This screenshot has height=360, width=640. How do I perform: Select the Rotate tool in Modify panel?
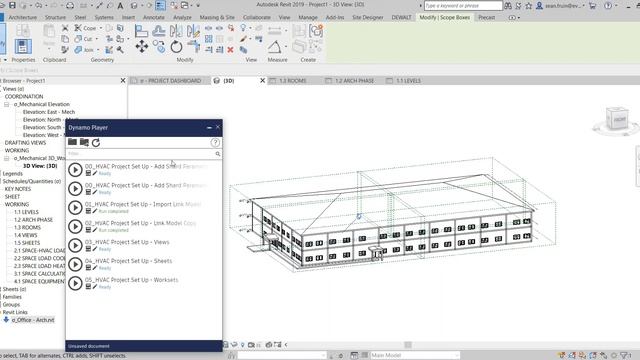point(176,47)
